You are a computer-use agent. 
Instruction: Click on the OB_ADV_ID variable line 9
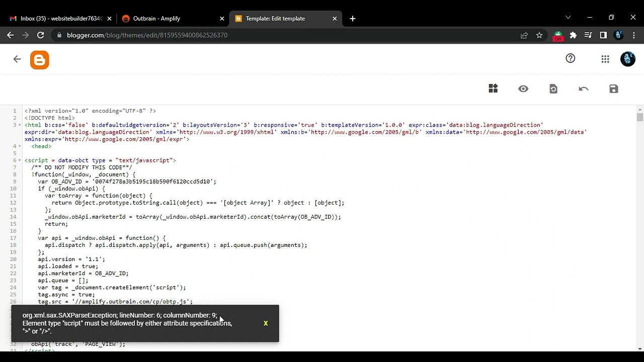coord(127,182)
